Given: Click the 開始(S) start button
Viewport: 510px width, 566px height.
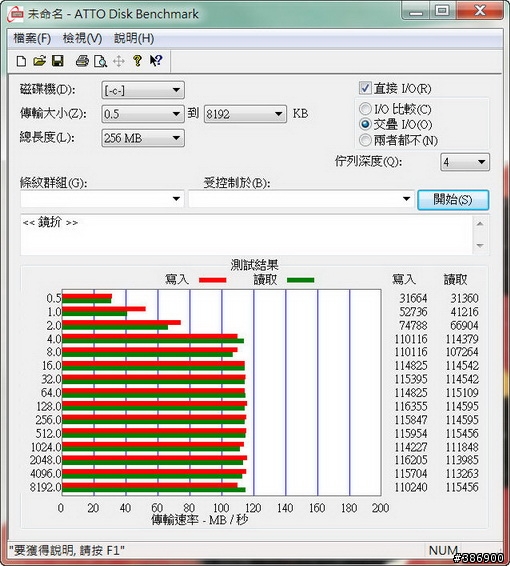Looking at the screenshot, I should [453, 200].
